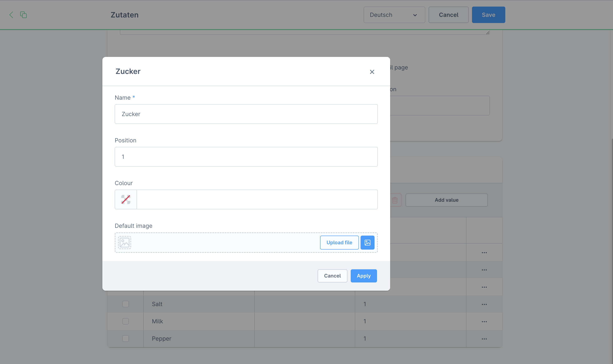Click the duplicate icon next to back arrow

tap(23, 15)
